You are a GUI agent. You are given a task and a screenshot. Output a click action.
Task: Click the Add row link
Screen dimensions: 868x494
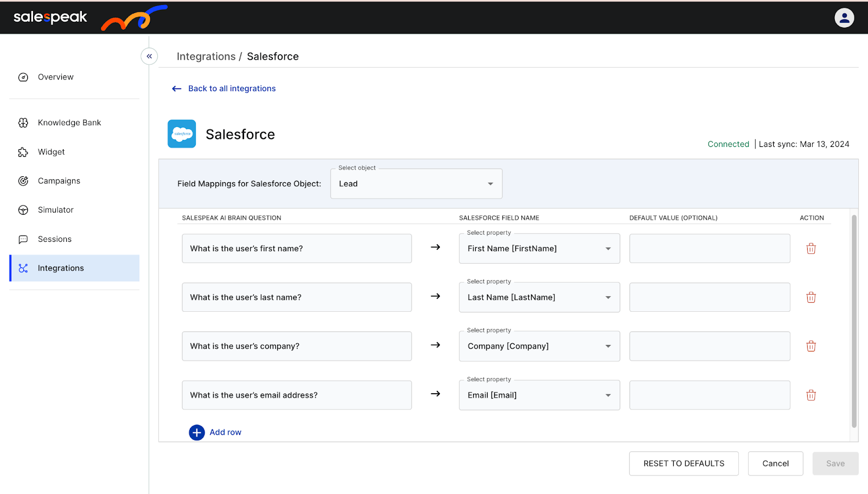point(225,433)
